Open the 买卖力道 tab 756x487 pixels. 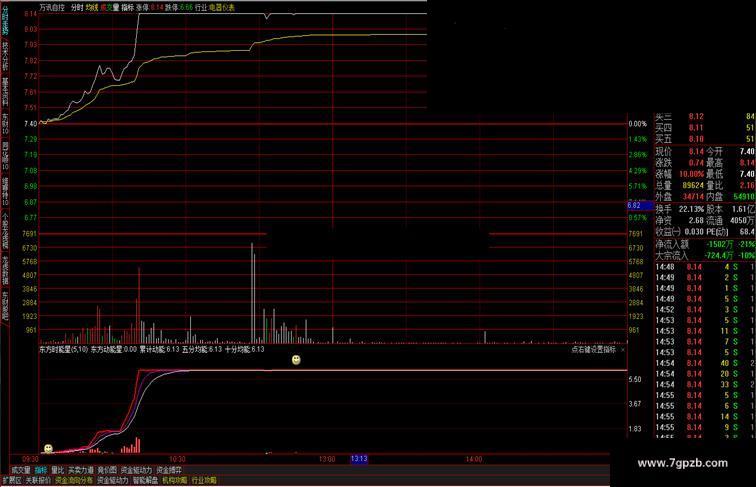pos(81,470)
